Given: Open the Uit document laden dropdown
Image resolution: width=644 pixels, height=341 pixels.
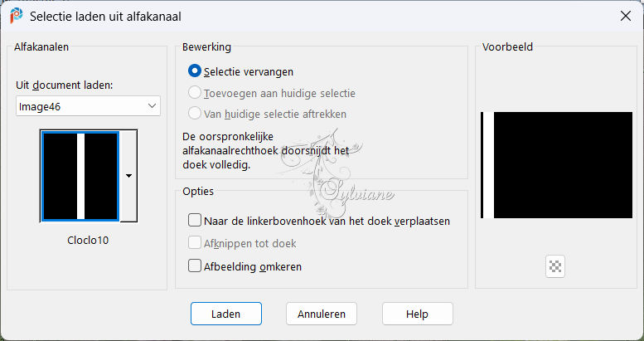Looking at the screenshot, I should click(x=88, y=106).
